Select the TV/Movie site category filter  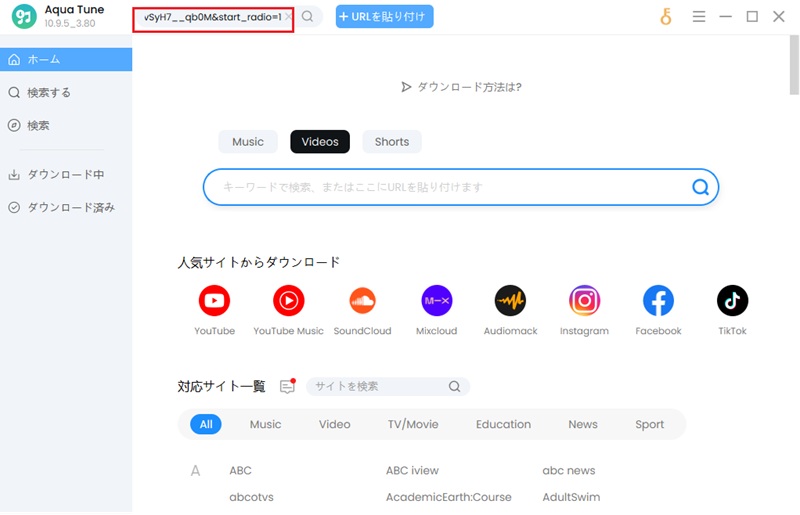(x=413, y=424)
